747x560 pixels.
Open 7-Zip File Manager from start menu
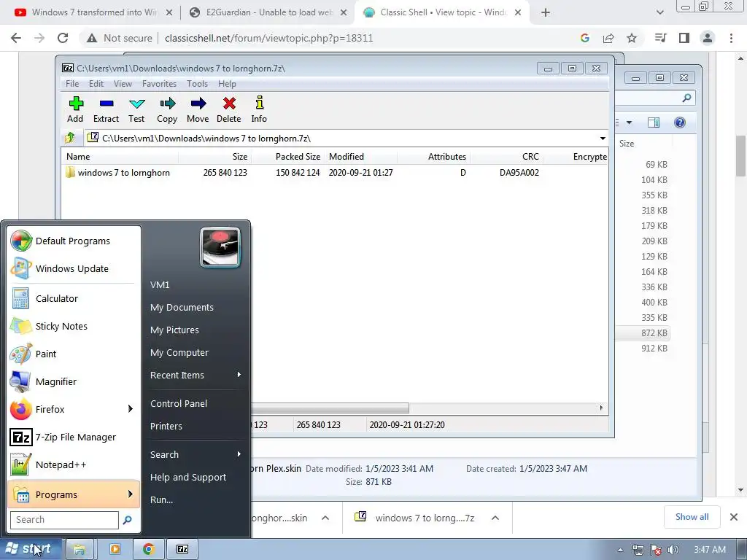click(74, 437)
